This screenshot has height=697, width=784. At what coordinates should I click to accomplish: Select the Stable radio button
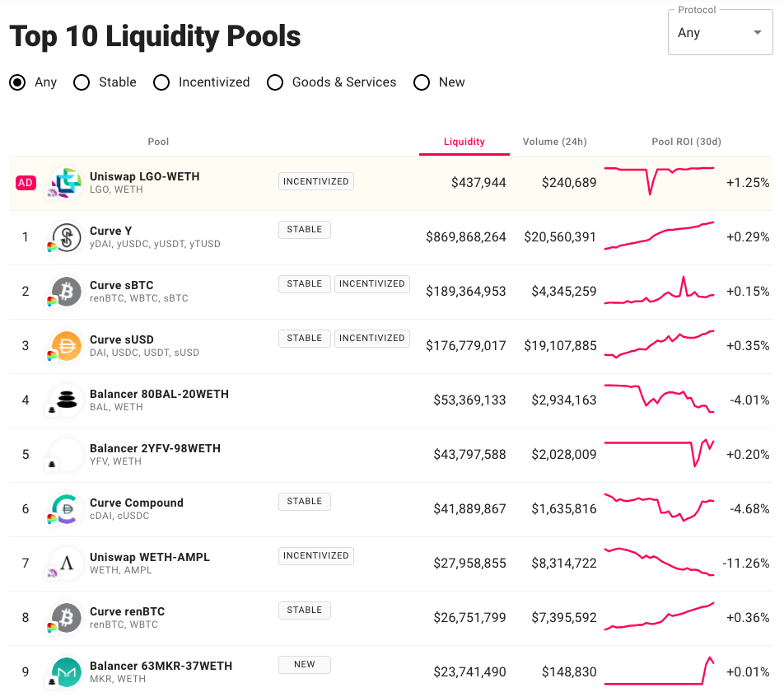click(x=82, y=82)
